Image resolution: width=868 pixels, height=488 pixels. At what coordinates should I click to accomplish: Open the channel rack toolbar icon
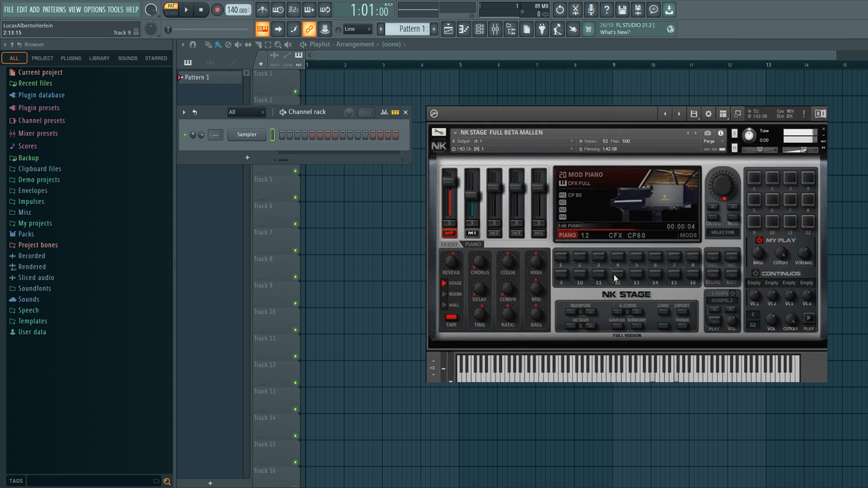[x=480, y=29]
